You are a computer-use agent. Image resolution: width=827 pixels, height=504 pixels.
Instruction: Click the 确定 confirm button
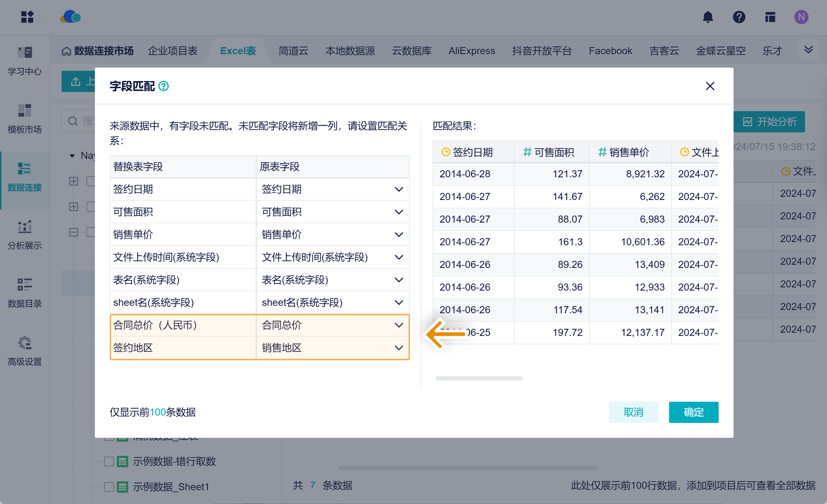[x=694, y=412]
